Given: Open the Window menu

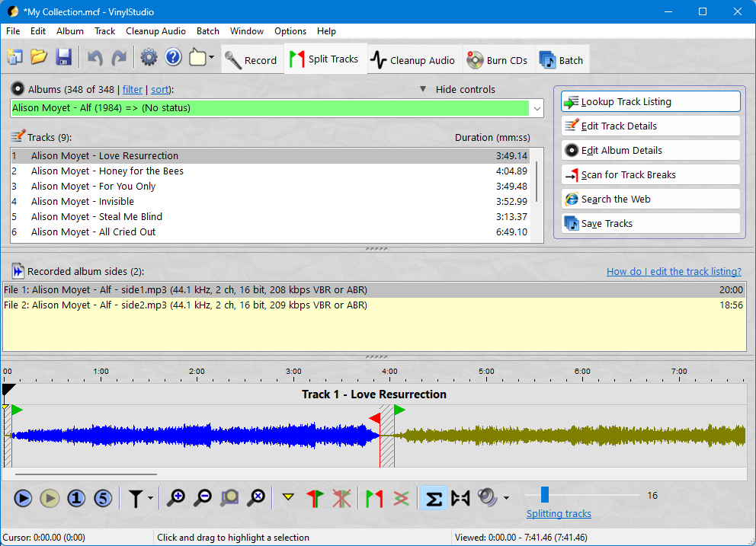Looking at the screenshot, I should tap(247, 31).
